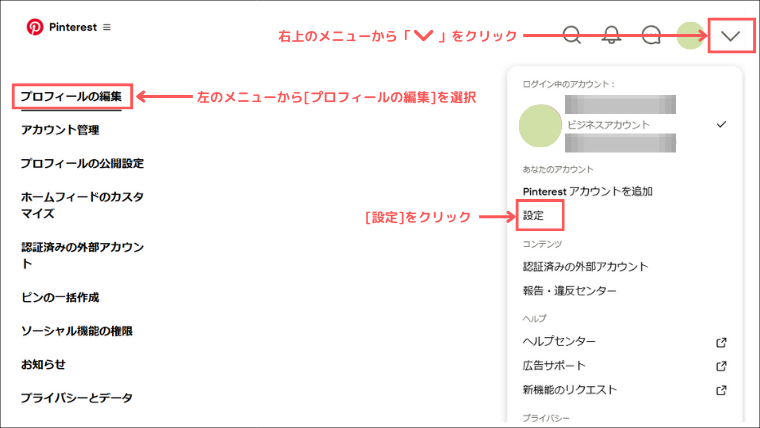Image resolution: width=760 pixels, height=428 pixels.
Task: Select the ビジネスアカウント logged-in account
Action: 624,125
